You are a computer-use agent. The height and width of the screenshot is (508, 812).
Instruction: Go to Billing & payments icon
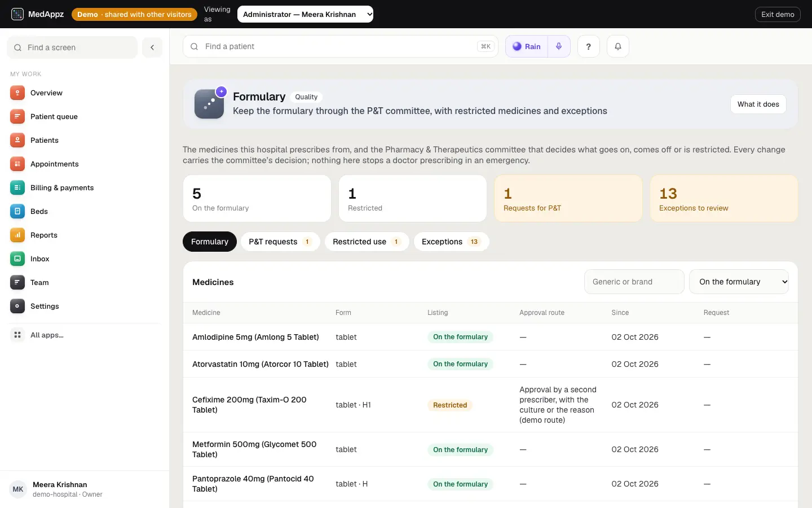pyautogui.click(x=17, y=188)
